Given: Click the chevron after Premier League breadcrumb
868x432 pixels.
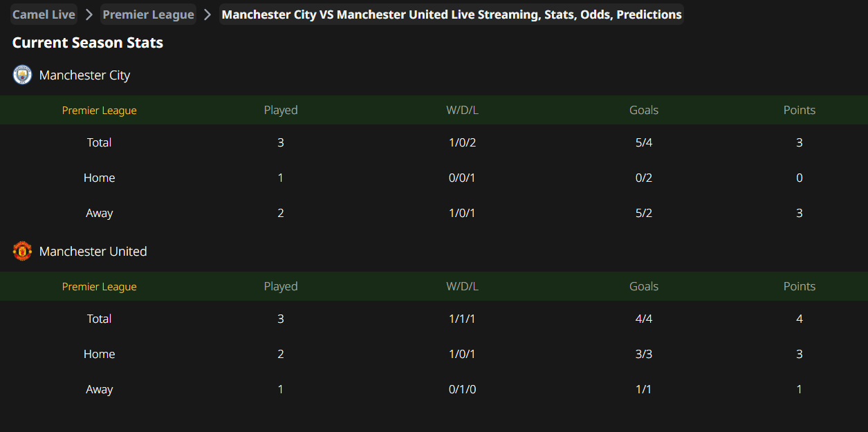Looking at the screenshot, I should pyautogui.click(x=207, y=15).
